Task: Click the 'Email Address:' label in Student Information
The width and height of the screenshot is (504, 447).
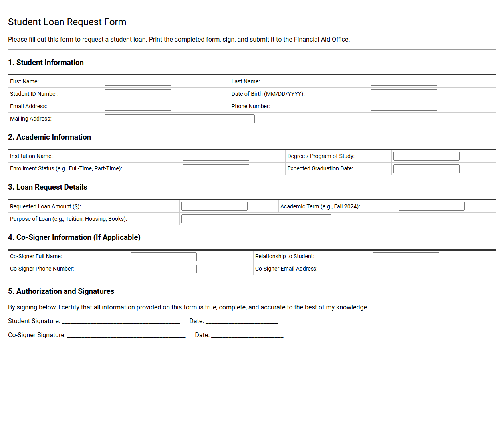Action: tap(28, 106)
